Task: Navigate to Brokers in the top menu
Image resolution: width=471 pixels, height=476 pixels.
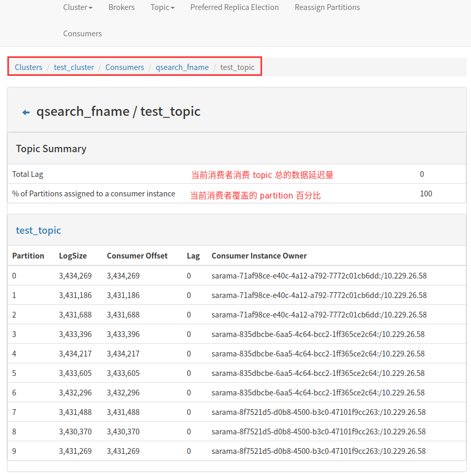Action: click(122, 7)
